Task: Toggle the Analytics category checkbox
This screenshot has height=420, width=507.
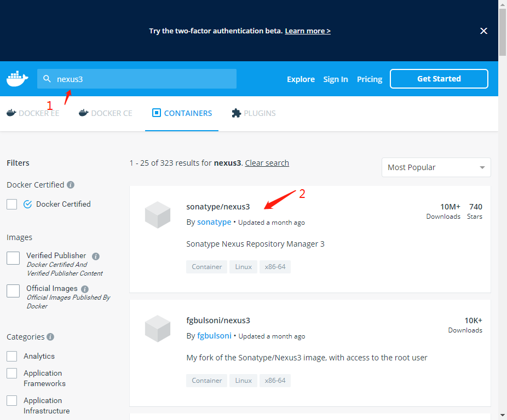Action: (x=12, y=356)
